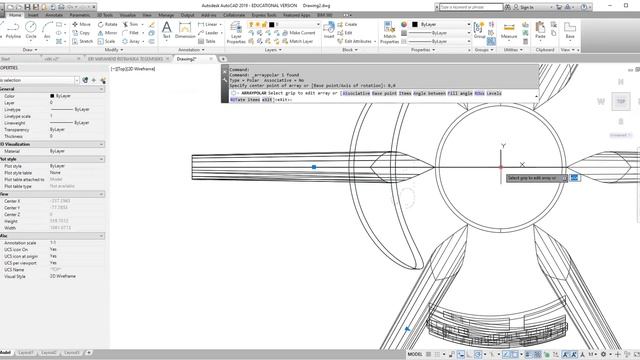This screenshot has width=640, height=360.
Task: Open Layer Properties manager
Action: tap(236, 33)
